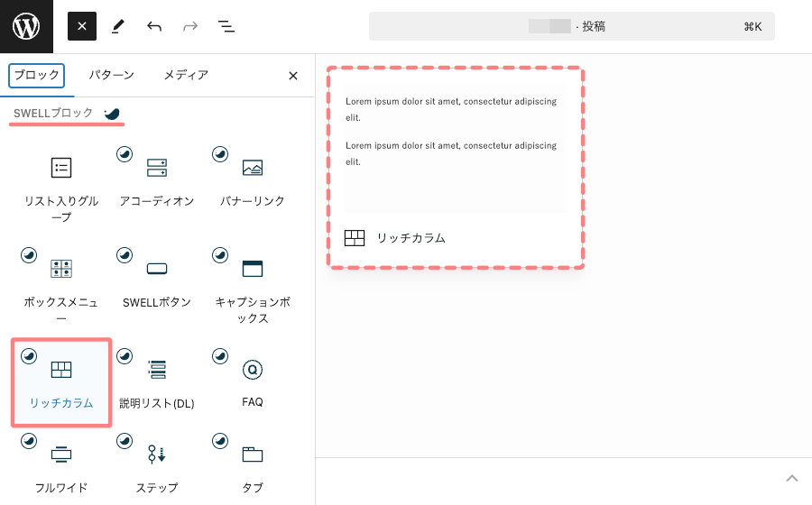Screen dimensions: 812x505
Task: Open the document overview list view
Action: pos(226,26)
